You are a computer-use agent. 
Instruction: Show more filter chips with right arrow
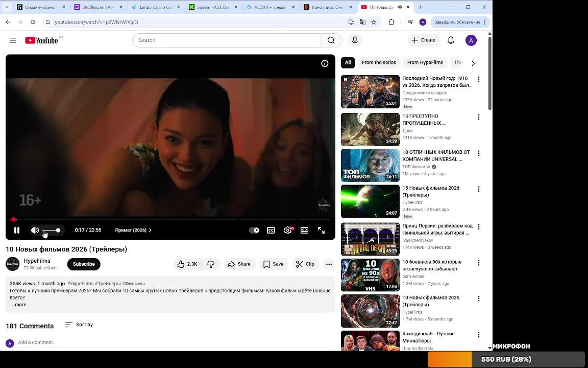coord(473,63)
